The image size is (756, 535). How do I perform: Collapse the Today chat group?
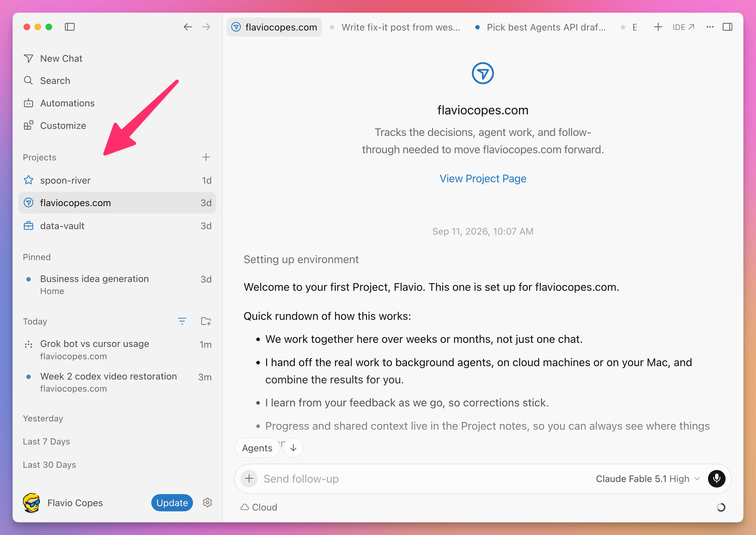click(x=35, y=322)
